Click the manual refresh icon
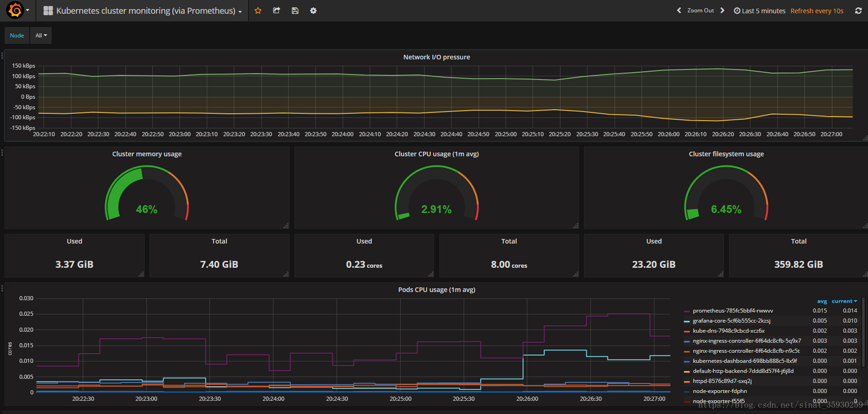This screenshot has width=868, height=414. click(x=858, y=11)
